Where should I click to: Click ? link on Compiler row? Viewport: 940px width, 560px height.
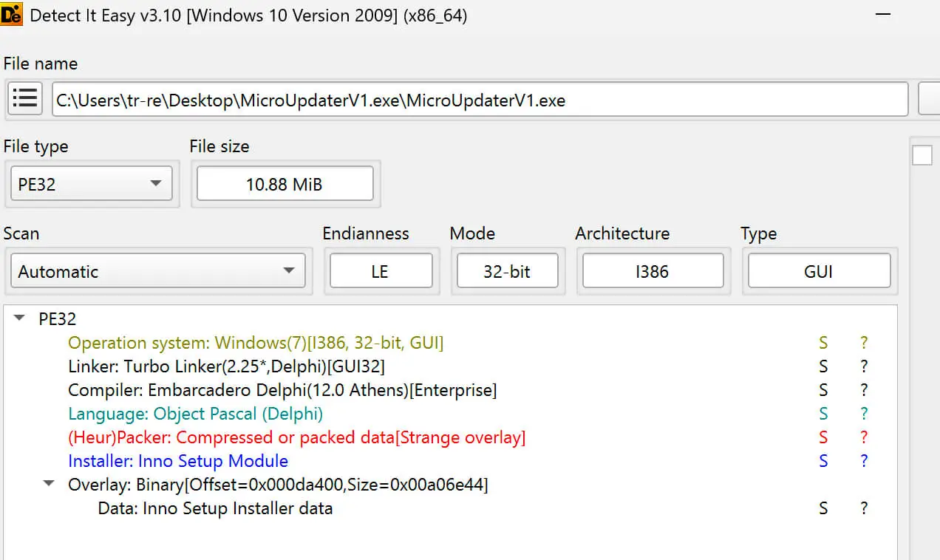pyautogui.click(x=864, y=390)
